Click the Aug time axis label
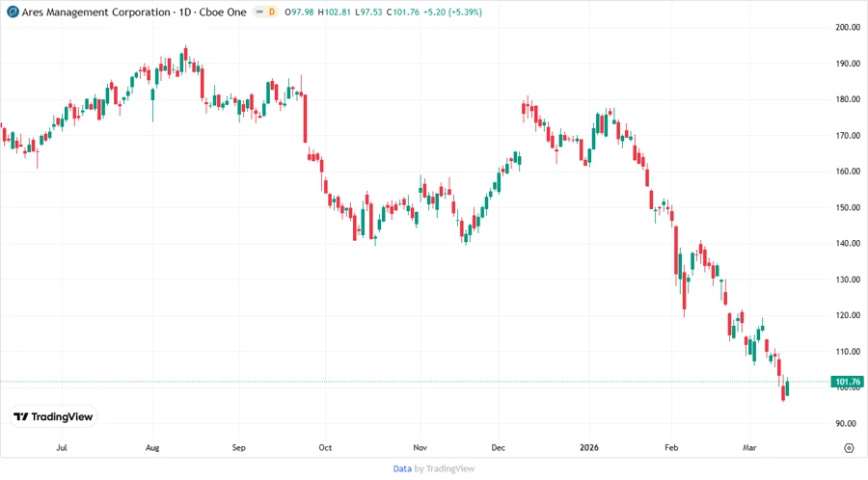The image size is (868, 480). pyautogui.click(x=152, y=447)
